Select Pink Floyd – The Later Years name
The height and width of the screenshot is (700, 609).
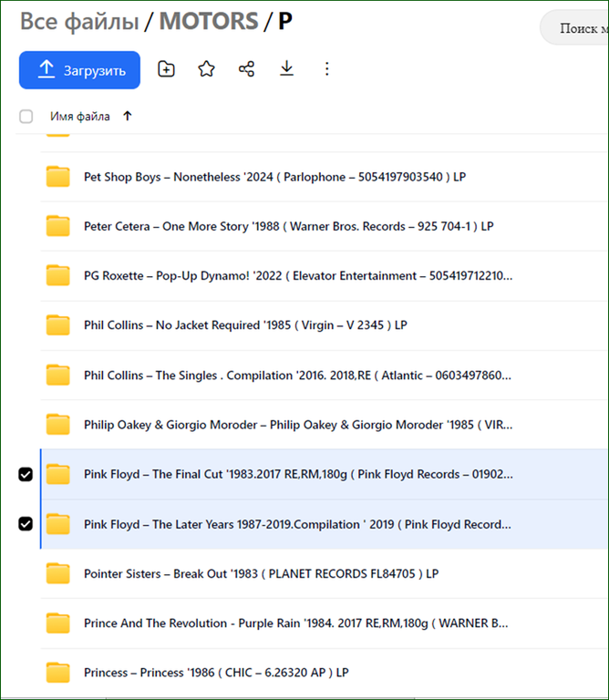[298, 524]
